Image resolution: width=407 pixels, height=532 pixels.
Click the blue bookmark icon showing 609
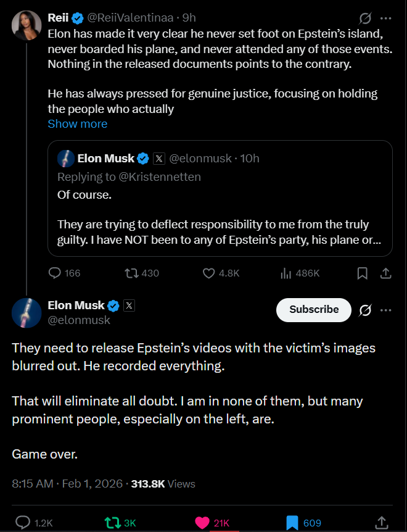[292, 523]
